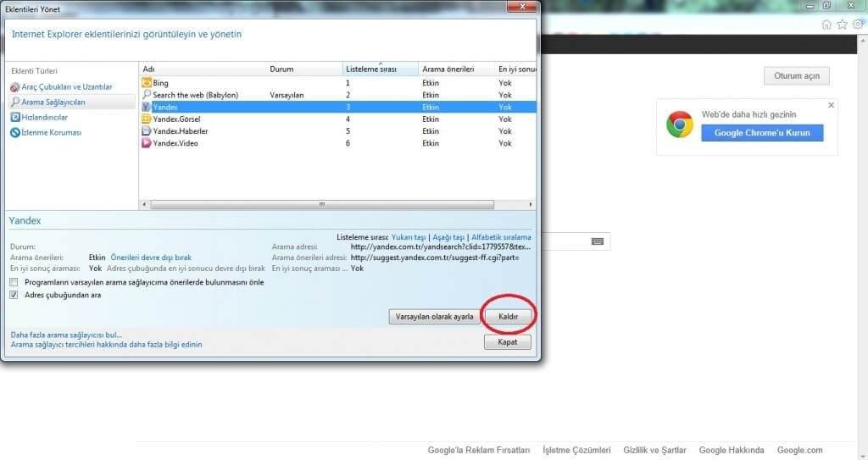
Task: Click the Kaldır button
Action: 509,317
